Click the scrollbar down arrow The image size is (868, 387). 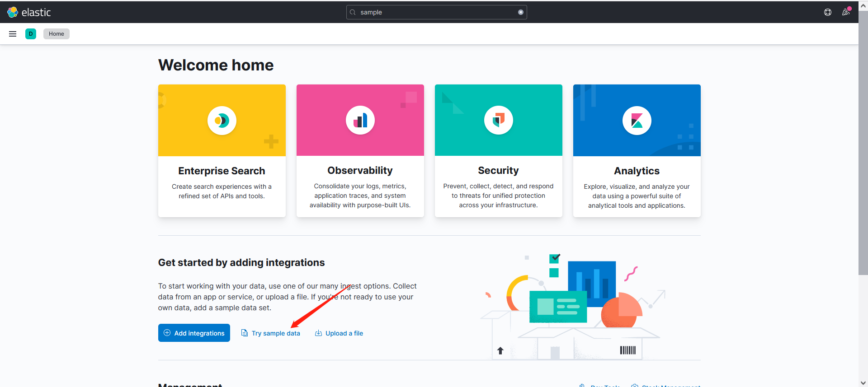point(863,383)
